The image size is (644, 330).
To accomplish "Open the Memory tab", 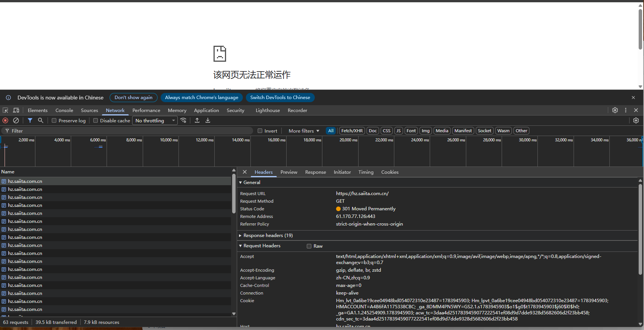I will 177,110.
